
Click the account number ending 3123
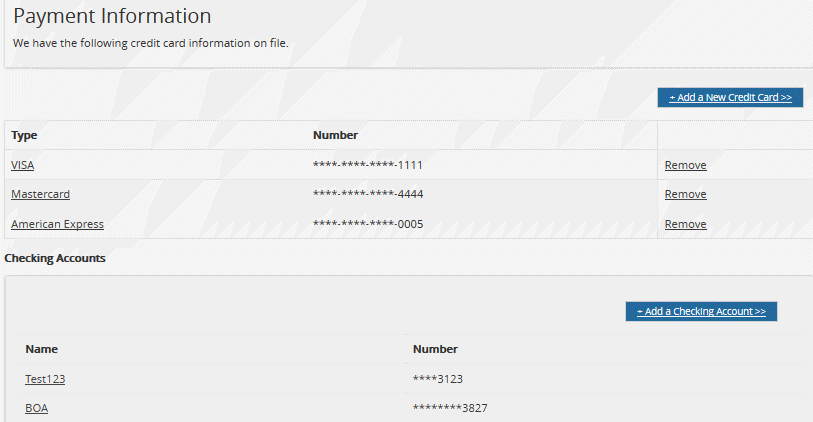[438, 379]
